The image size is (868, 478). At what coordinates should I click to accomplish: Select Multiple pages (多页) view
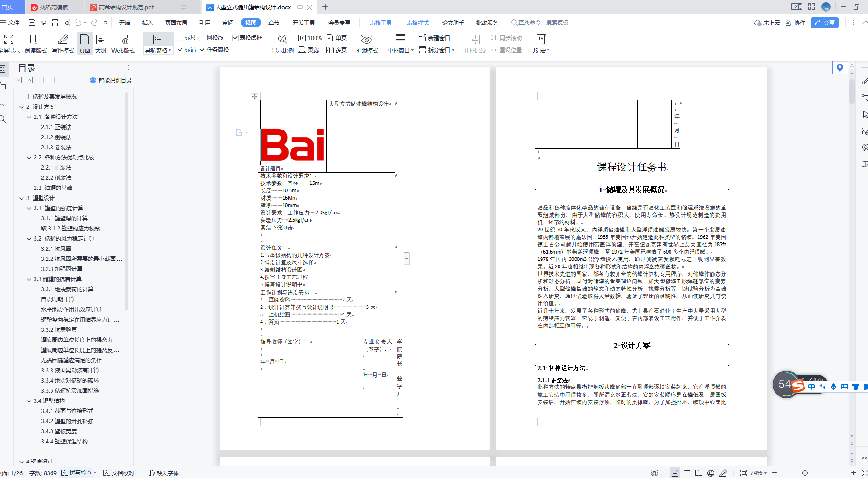point(337,50)
